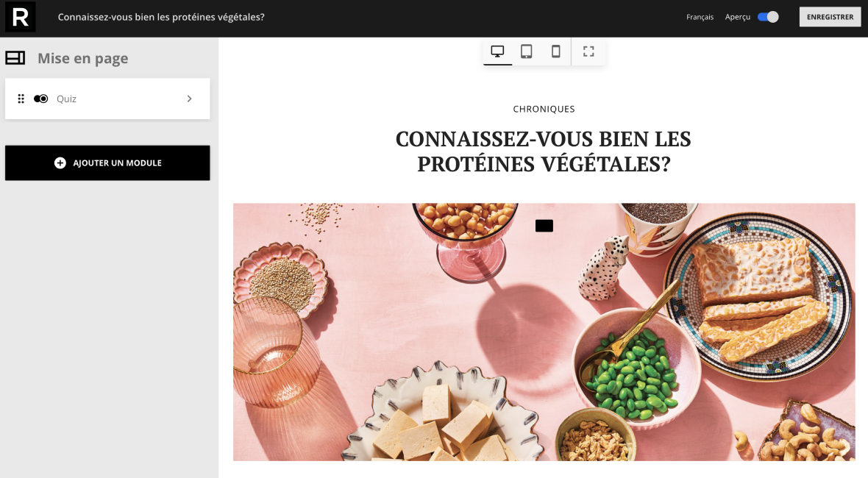
Task: Open the Français language selector
Action: click(700, 17)
